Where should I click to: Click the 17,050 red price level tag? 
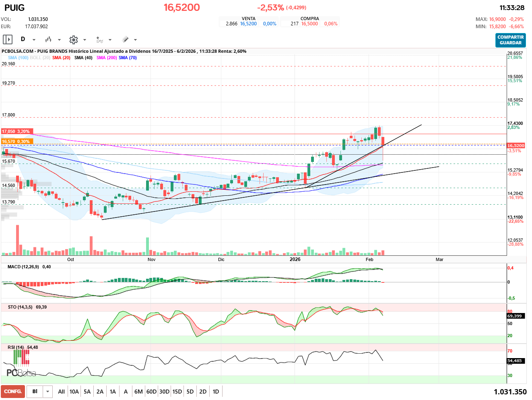(16, 131)
